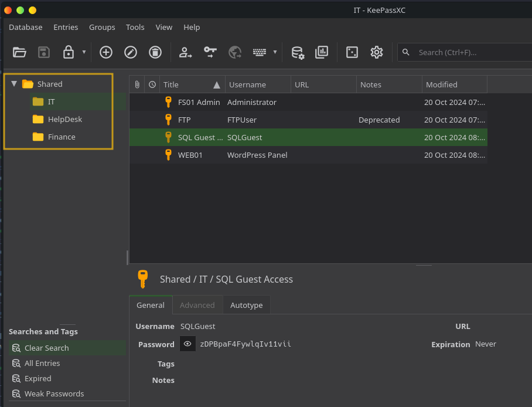Click the search magnifier icon
Screen dimensions: 532x407
pyautogui.click(x=406, y=52)
